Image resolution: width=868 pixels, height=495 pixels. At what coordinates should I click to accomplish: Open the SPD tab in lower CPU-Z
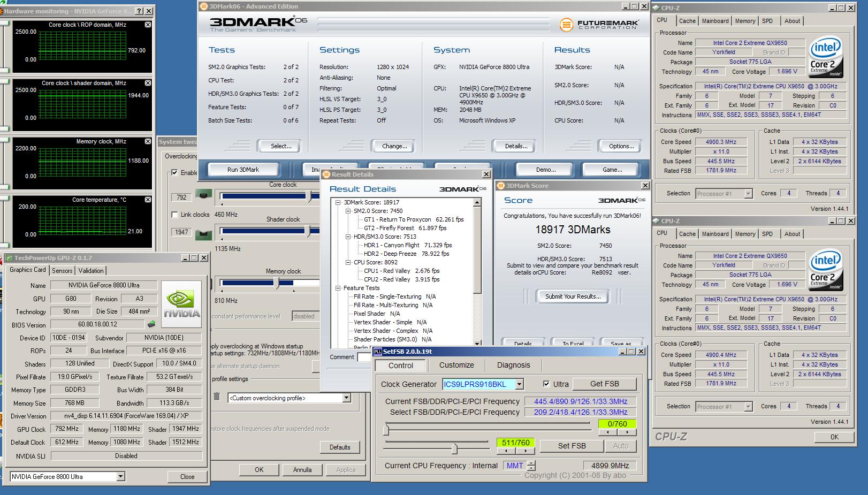click(767, 234)
